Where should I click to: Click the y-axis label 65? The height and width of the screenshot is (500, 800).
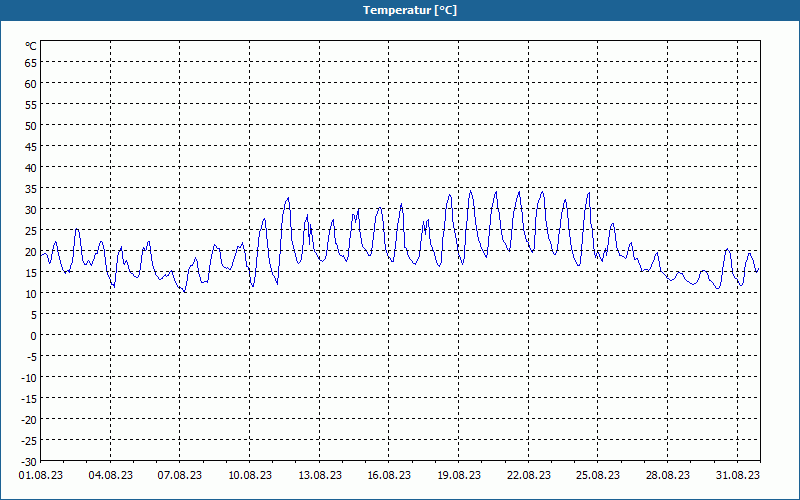[x=31, y=63]
